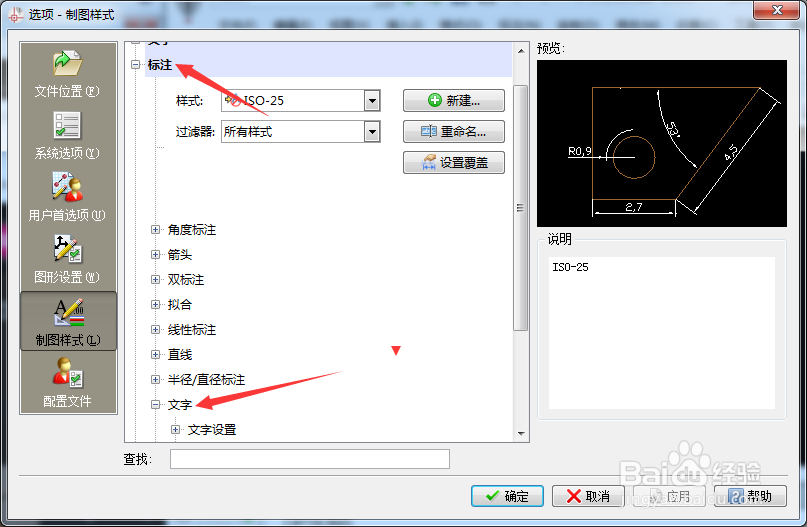
Task: Collapse the 文字 node
Action: [x=155, y=405]
